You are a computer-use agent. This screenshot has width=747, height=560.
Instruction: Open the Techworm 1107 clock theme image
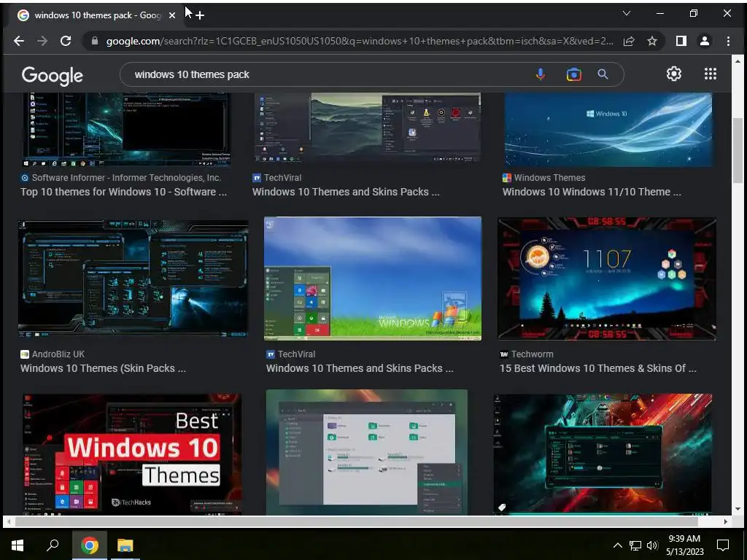[607, 279]
